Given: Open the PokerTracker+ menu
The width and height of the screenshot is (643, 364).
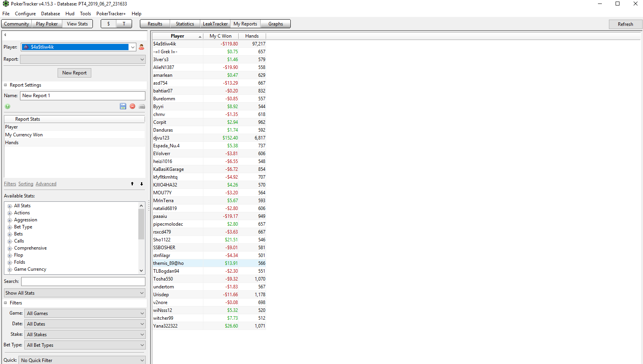Looking at the screenshot, I should pyautogui.click(x=111, y=14).
